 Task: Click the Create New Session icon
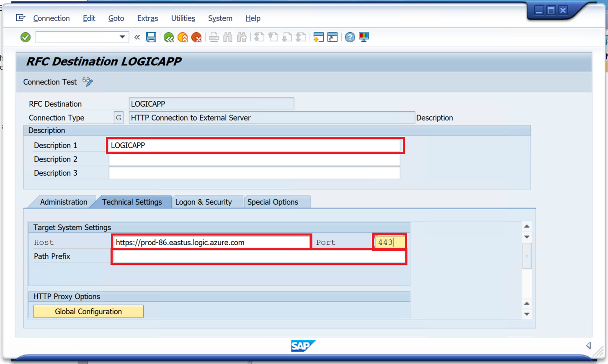[319, 37]
